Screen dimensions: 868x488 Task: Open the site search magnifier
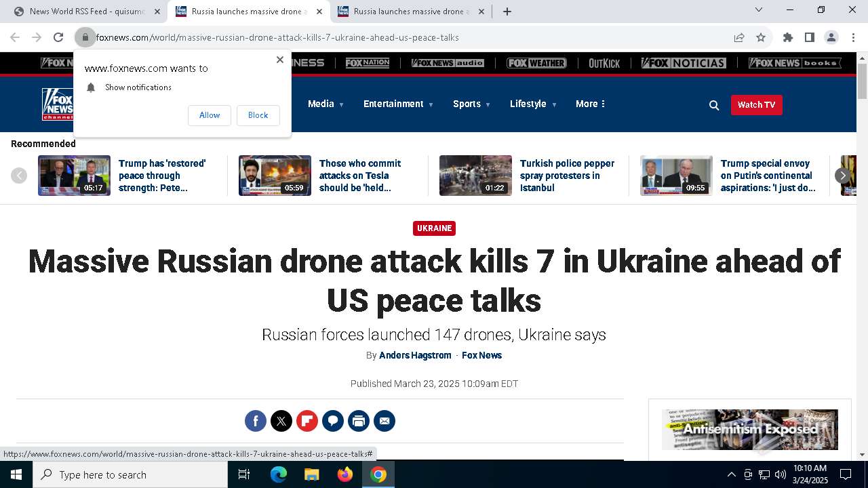point(714,105)
